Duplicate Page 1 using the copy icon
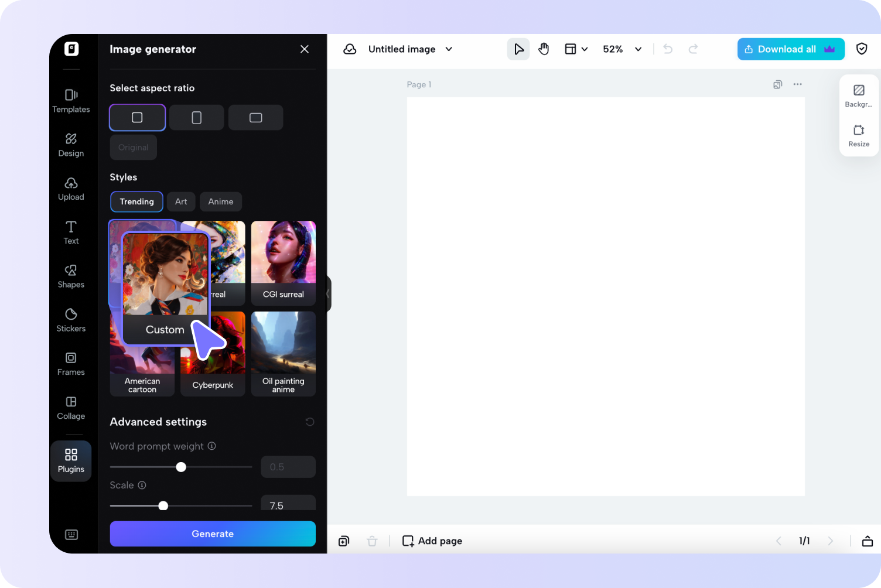Image resolution: width=881 pixels, height=588 pixels. coord(778,84)
